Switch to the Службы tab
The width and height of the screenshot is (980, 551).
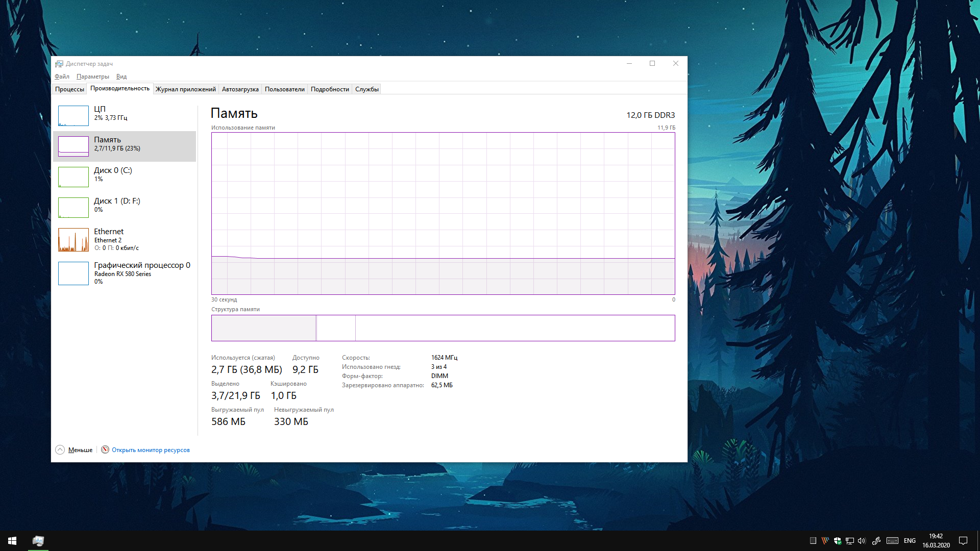(x=366, y=89)
